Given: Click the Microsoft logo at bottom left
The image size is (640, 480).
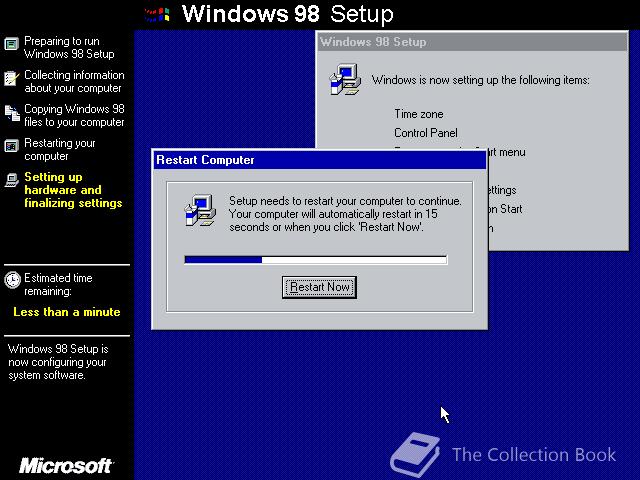Looking at the screenshot, I should tap(66, 465).
